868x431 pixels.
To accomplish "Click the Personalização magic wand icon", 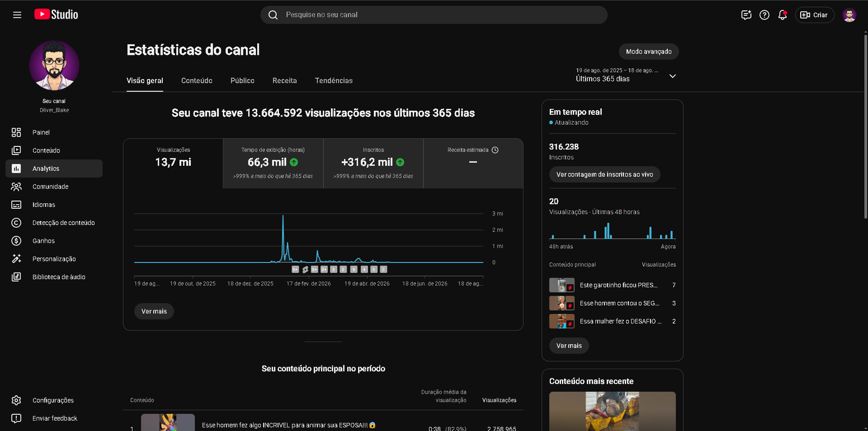I will pyautogui.click(x=16, y=259).
